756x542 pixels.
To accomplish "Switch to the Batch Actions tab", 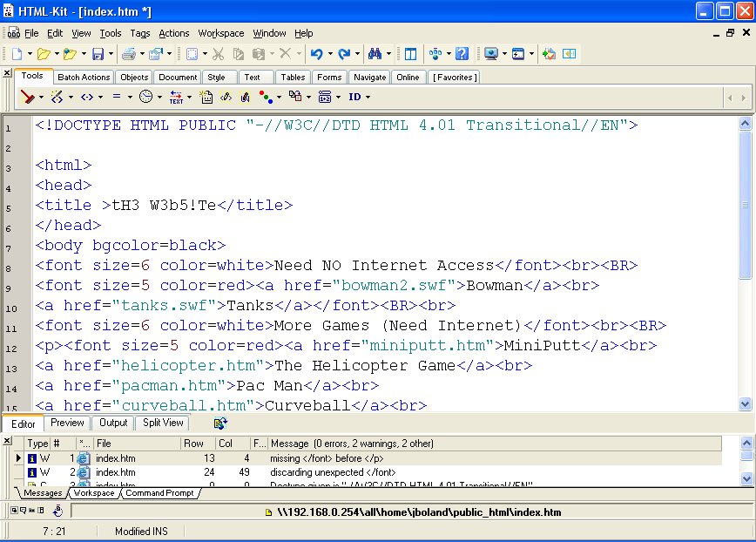I will 84,78.
